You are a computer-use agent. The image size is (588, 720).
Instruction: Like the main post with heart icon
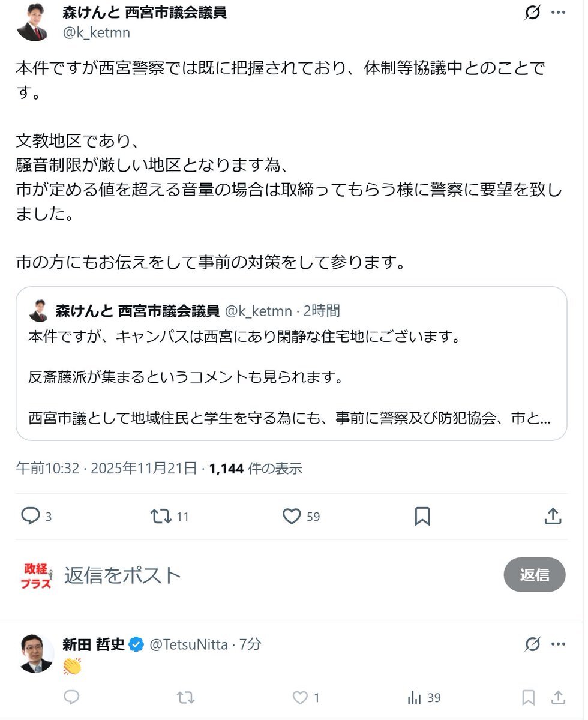click(x=292, y=516)
